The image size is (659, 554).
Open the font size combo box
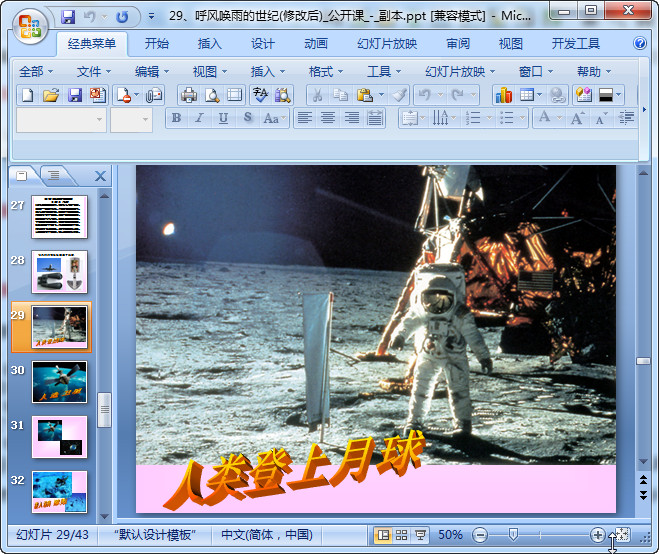tap(131, 120)
